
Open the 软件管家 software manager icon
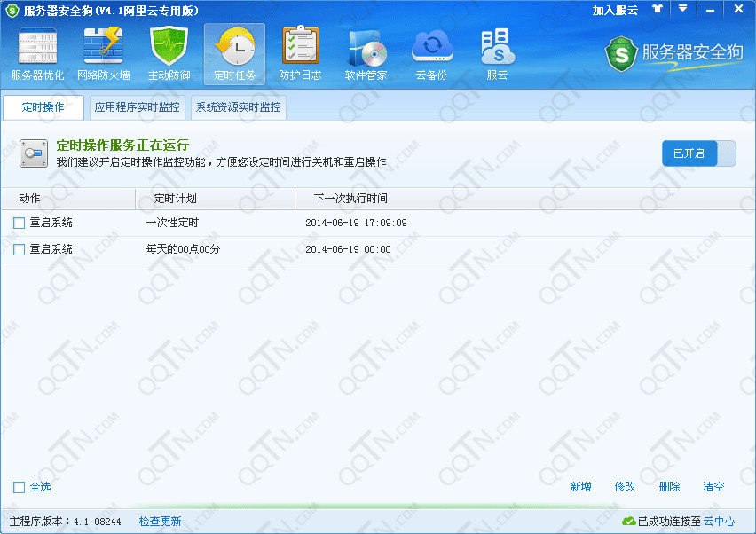tap(366, 54)
